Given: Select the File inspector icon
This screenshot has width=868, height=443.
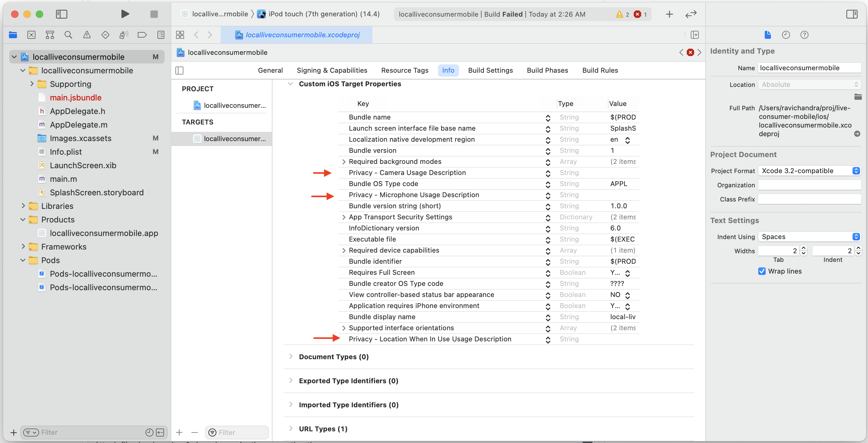Looking at the screenshot, I should (x=767, y=35).
